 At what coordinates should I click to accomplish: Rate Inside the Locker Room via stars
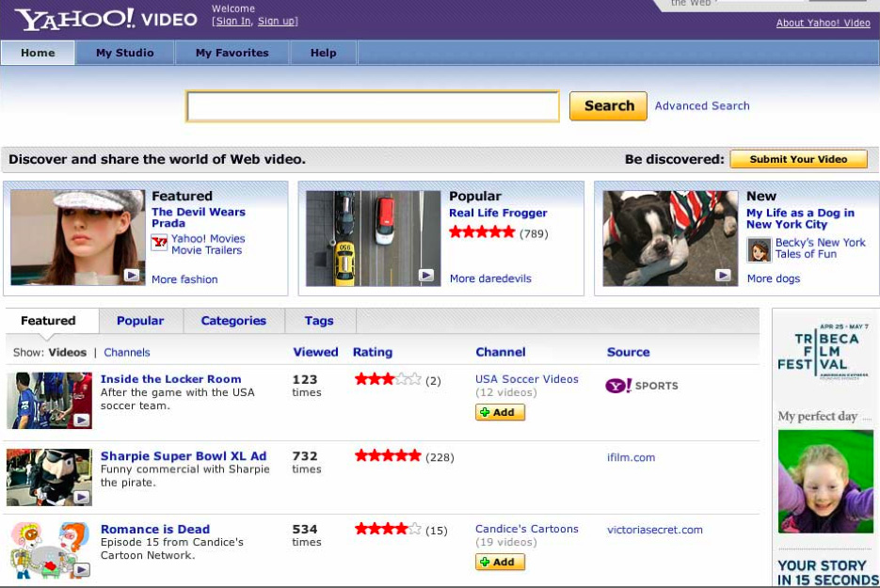point(388,380)
